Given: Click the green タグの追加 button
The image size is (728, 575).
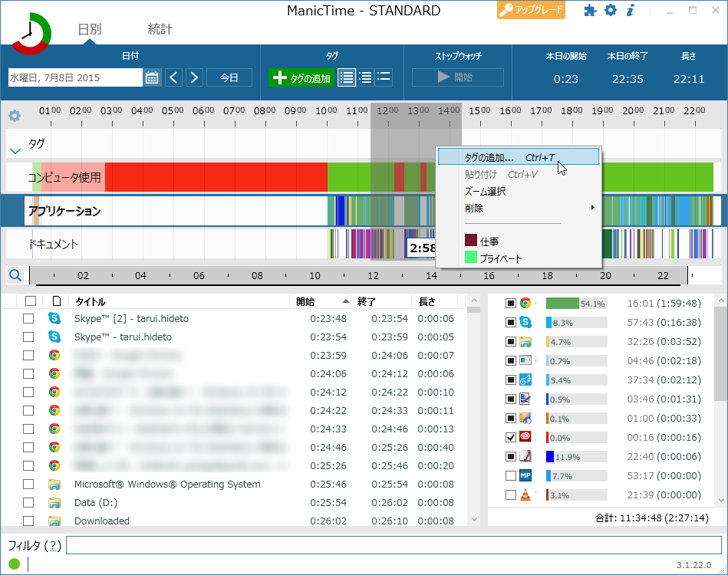Looking at the screenshot, I should pos(301,77).
